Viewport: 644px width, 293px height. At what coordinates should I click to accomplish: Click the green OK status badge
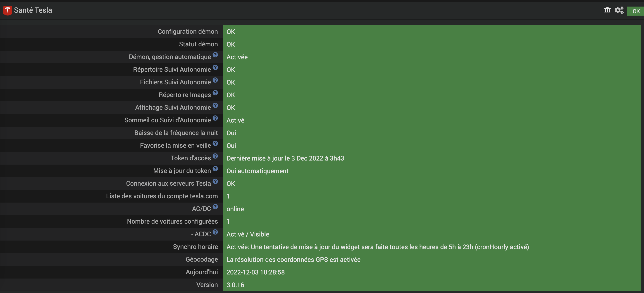click(636, 11)
